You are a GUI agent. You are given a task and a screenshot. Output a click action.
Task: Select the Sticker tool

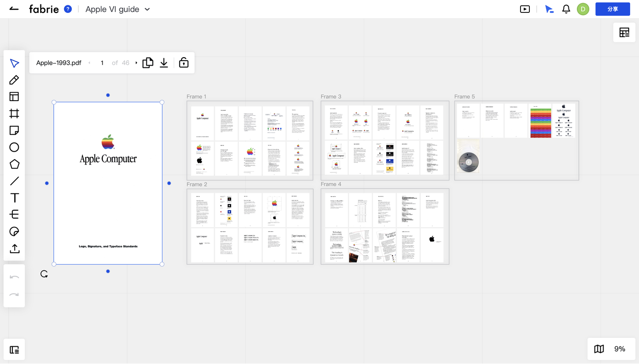(x=14, y=231)
